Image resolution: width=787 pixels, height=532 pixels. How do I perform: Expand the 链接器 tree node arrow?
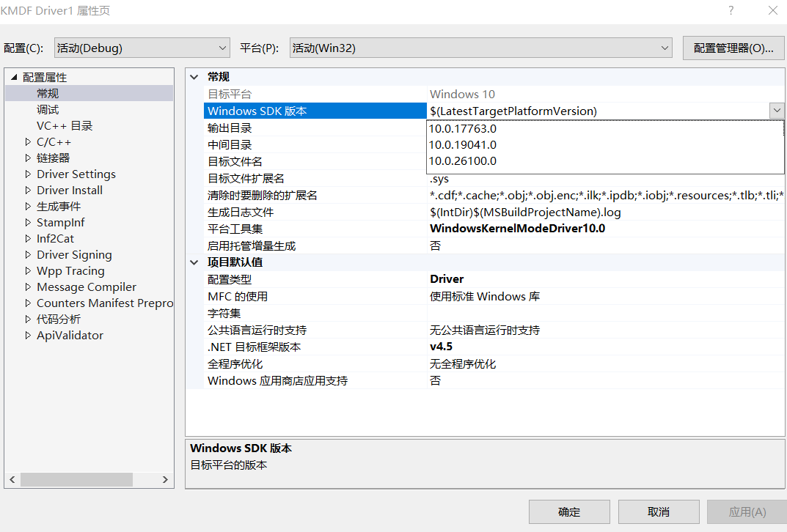(28, 158)
